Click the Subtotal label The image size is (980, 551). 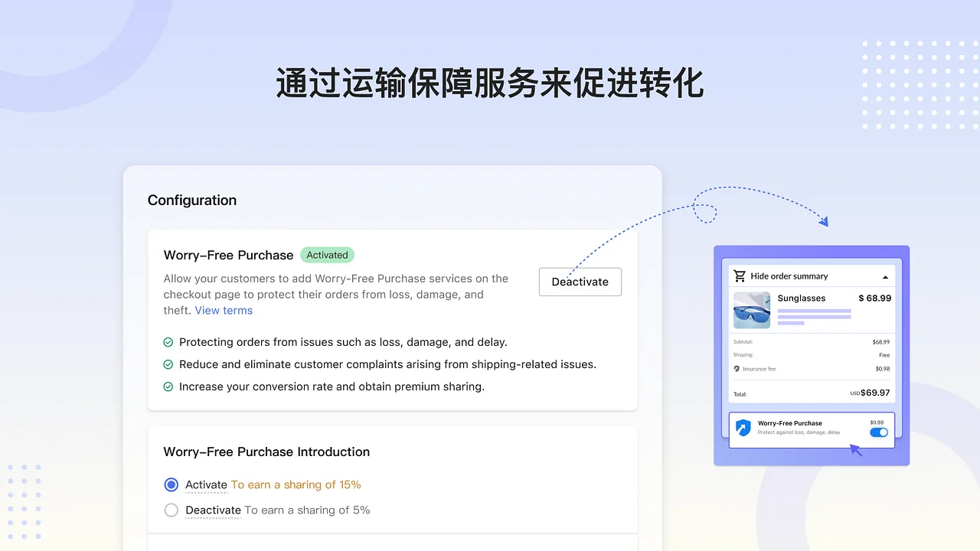coord(743,342)
